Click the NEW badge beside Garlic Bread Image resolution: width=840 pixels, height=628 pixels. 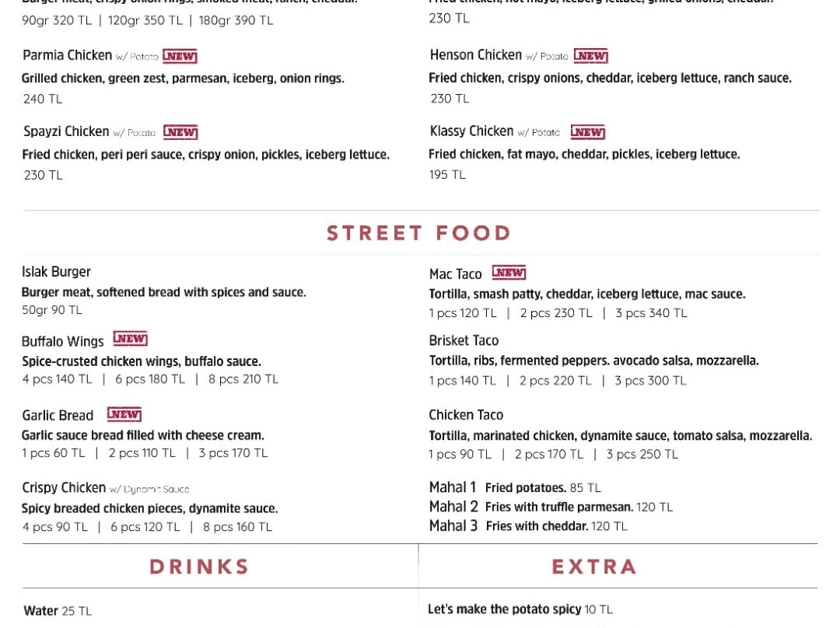coord(124,414)
